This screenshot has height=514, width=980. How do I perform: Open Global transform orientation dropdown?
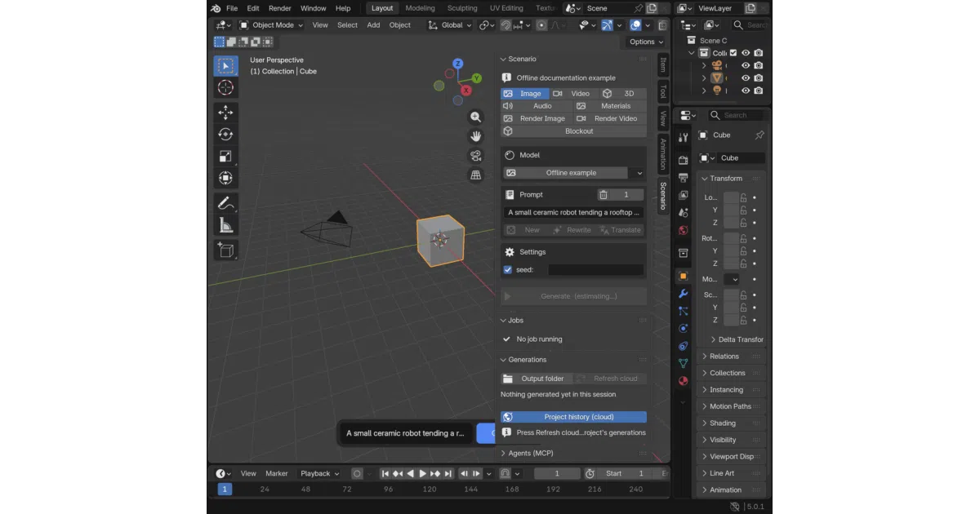449,25
